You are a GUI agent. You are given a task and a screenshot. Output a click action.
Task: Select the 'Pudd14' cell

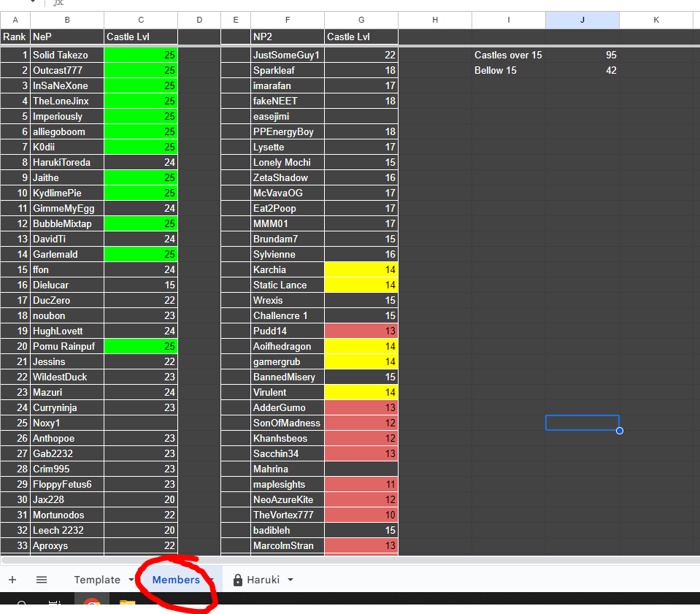coord(288,331)
